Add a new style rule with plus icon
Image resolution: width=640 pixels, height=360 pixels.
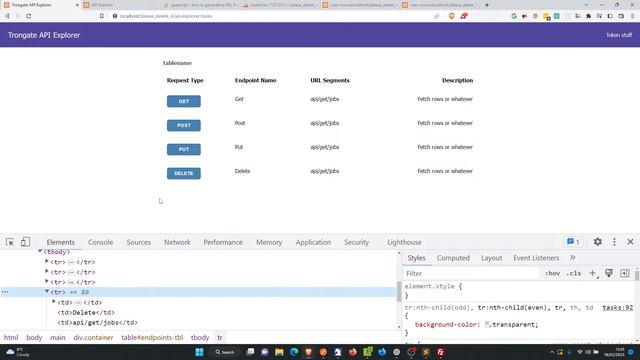pyautogui.click(x=592, y=273)
